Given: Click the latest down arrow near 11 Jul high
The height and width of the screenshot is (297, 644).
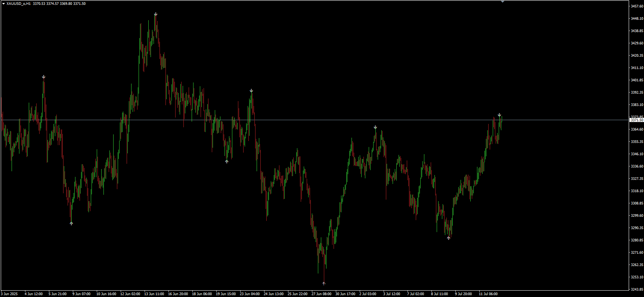Looking at the screenshot, I should (x=499, y=115).
